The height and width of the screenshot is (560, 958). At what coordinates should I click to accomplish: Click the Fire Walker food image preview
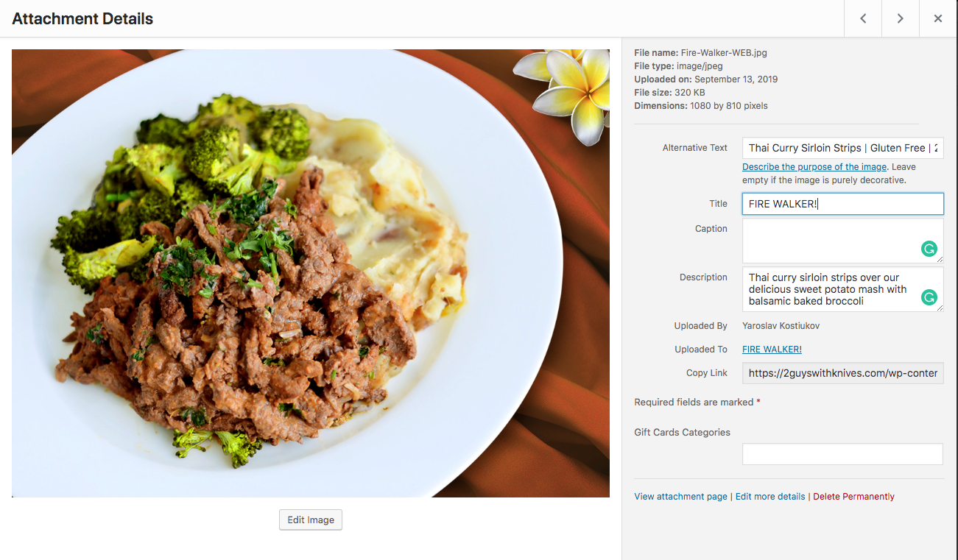click(x=311, y=273)
